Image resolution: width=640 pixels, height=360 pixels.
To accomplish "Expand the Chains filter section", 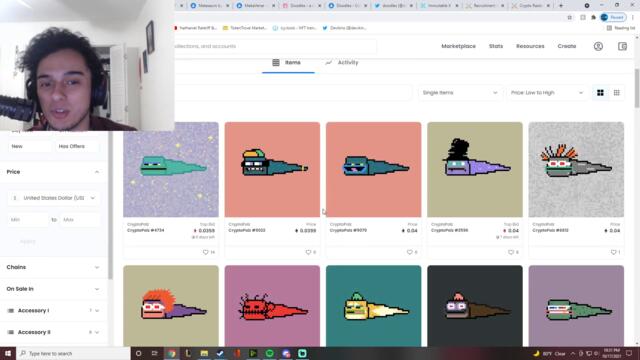I will 53,267.
